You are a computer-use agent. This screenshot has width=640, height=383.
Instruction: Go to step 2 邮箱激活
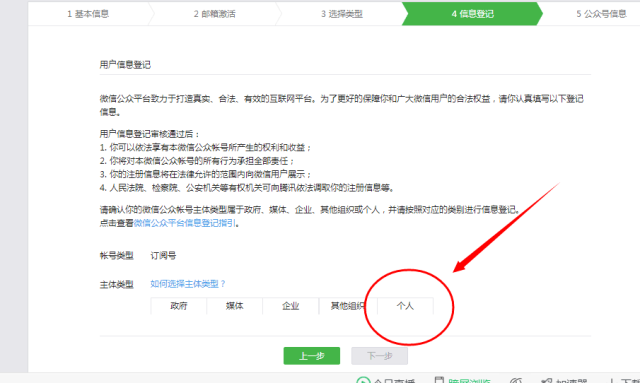click(x=215, y=14)
